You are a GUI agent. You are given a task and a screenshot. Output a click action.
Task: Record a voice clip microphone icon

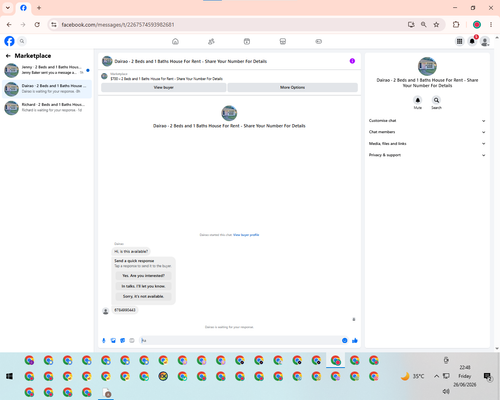click(x=104, y=340)
